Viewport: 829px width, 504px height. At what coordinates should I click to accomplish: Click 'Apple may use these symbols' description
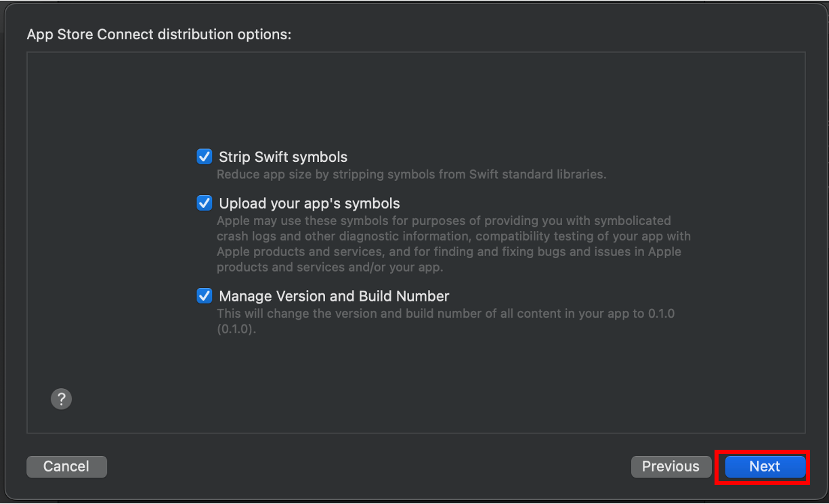click(453, 244)
